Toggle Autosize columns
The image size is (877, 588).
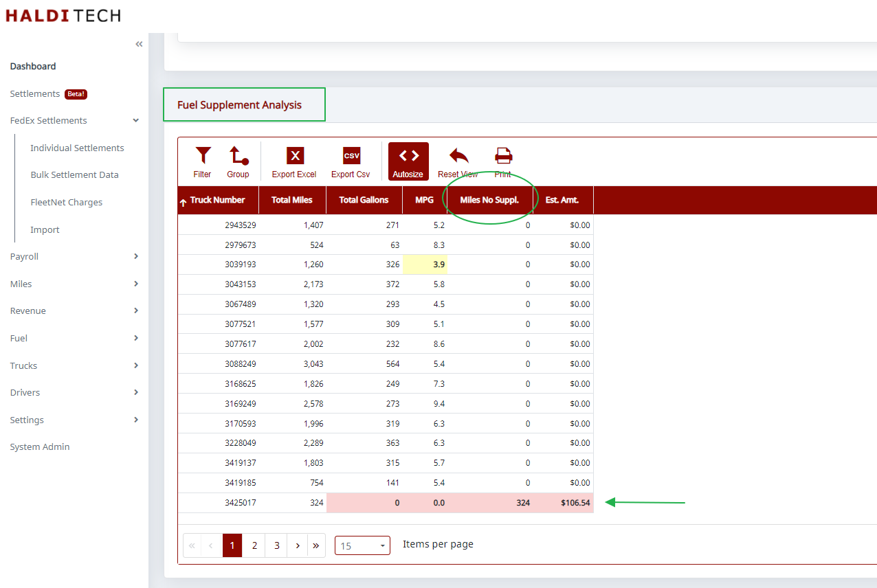pos(408,162)
